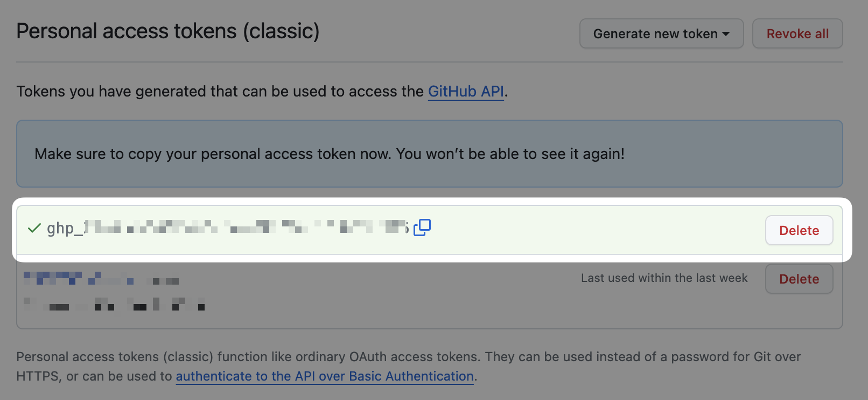Open the GitHub API link
The height and width of the screenshot is (400, 868).
coord(466,91)
